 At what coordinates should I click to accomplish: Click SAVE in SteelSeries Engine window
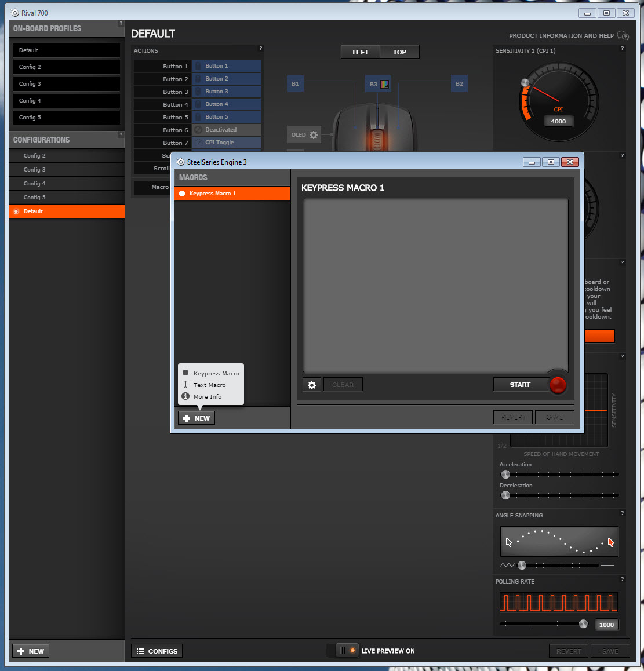(x=555, y=417)
